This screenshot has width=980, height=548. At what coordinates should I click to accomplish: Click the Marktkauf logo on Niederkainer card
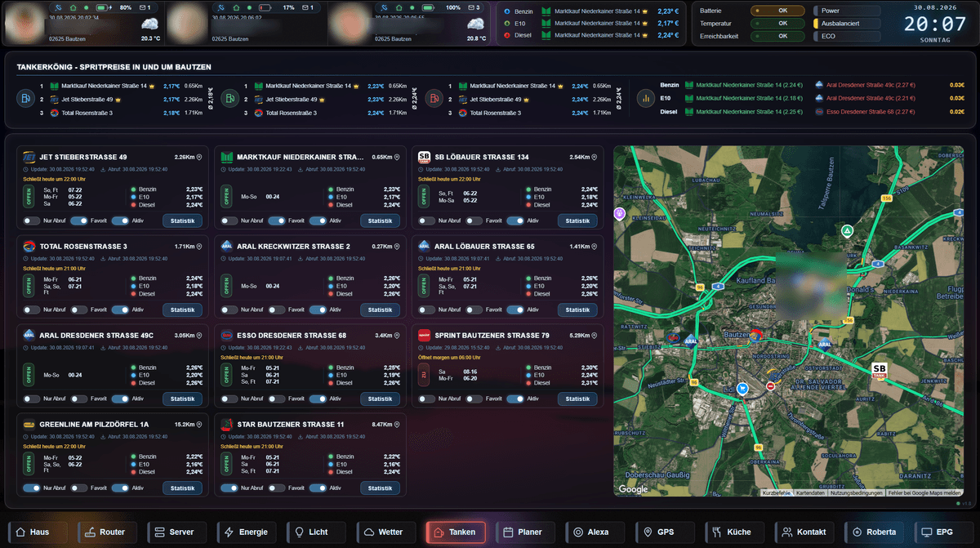[x=227, y=157]
